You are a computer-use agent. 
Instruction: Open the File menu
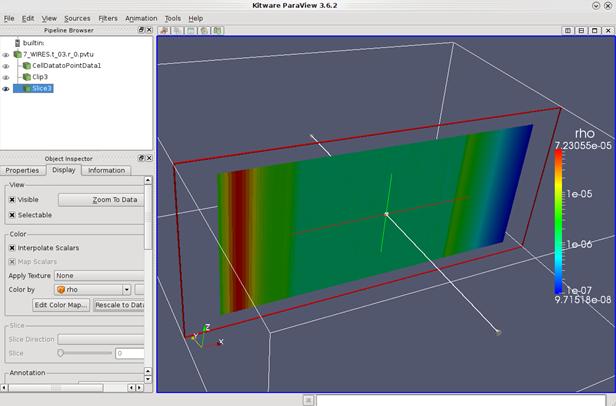[9, 18]
